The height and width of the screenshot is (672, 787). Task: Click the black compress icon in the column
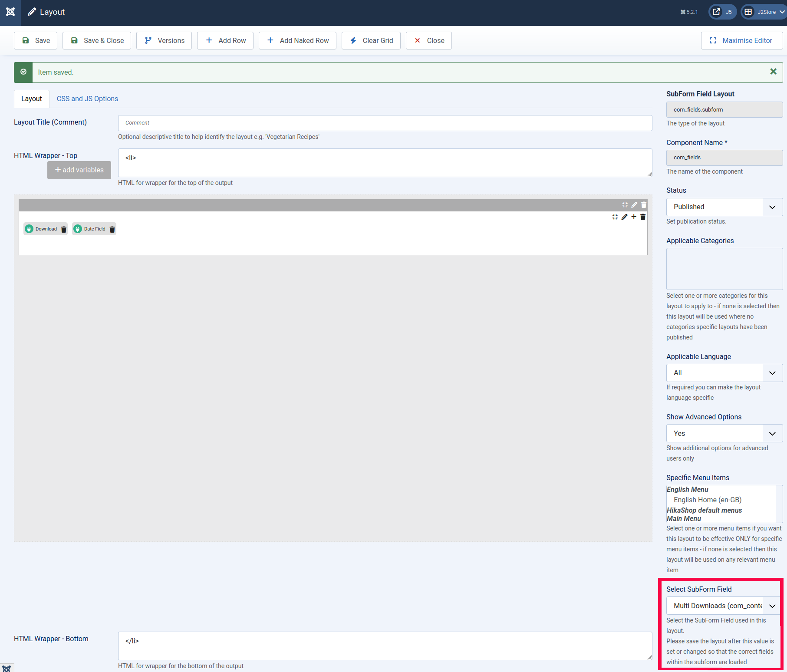[615, 217]
